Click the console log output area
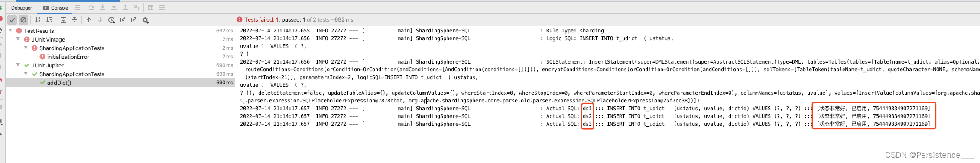This screenshot has width=980, height=163. [607, 95]
